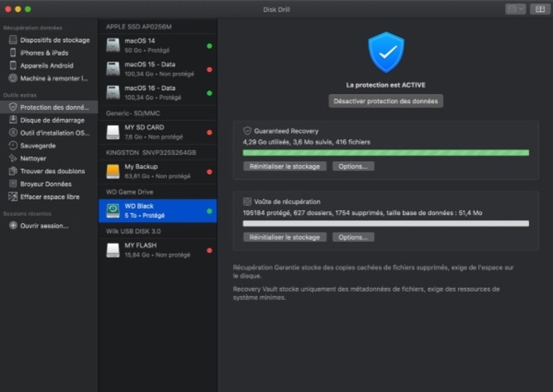Click red status dot for MY FLASH
The width and height of the screenshot is (553, 392).
click(209, 250)
